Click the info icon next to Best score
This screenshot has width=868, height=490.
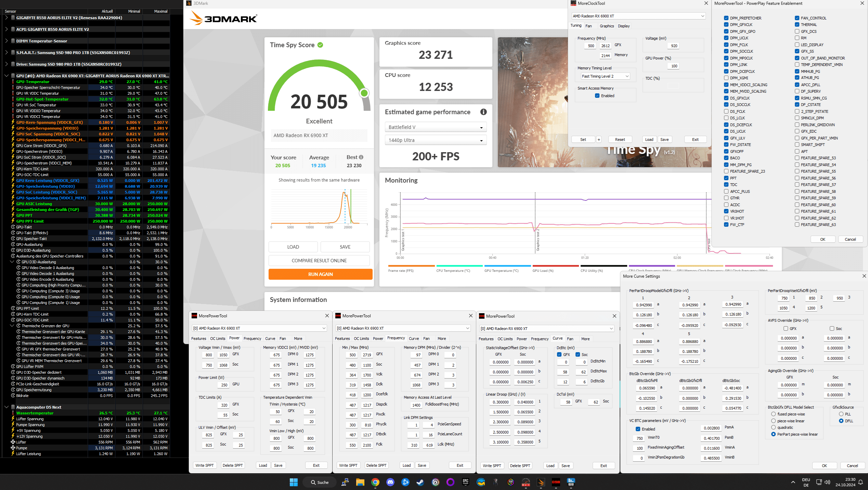click(x=361, y=157)
